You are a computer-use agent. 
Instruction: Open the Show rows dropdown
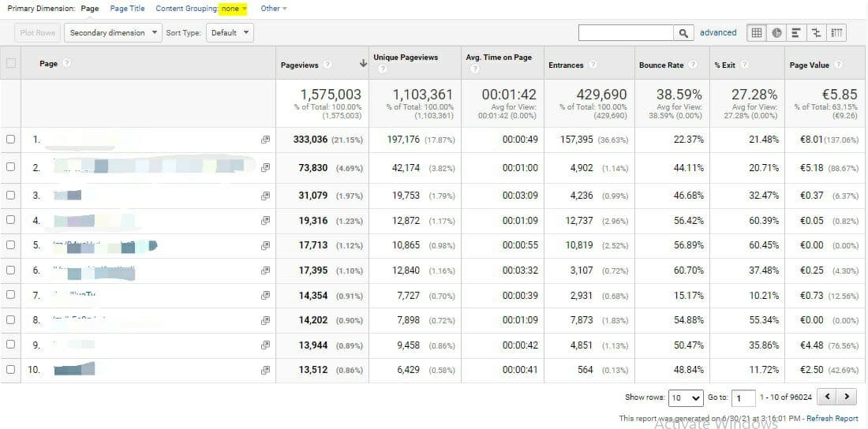point(685,398)
